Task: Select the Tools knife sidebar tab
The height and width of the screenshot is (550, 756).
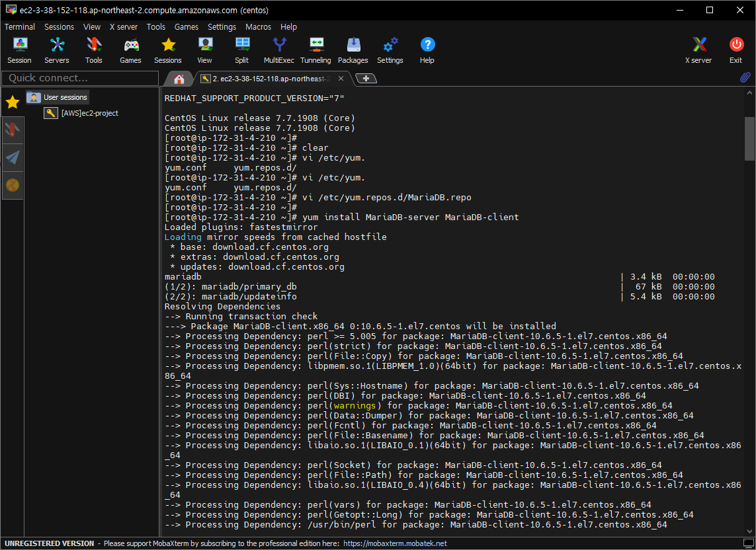Action: point(13,130)
